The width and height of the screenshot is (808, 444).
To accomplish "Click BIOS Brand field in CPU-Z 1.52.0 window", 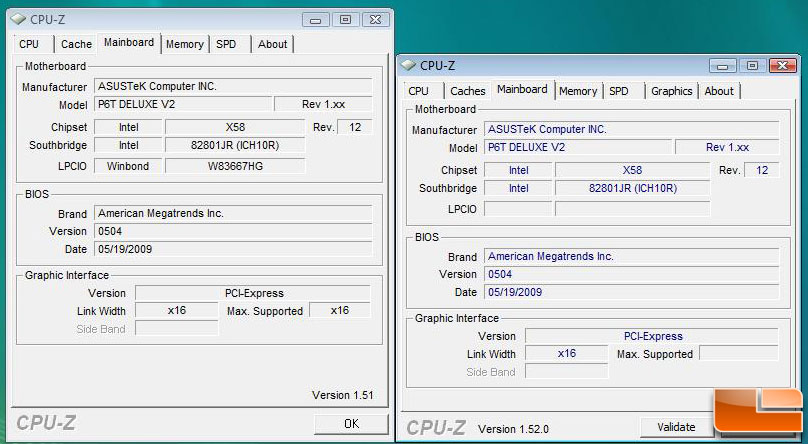I will click(631, 257).
